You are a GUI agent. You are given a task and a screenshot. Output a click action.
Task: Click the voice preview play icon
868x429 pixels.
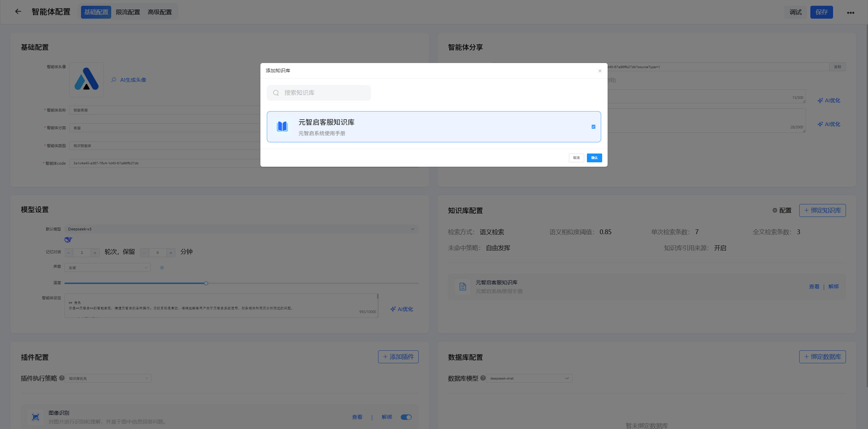click(x=162, y=268)
